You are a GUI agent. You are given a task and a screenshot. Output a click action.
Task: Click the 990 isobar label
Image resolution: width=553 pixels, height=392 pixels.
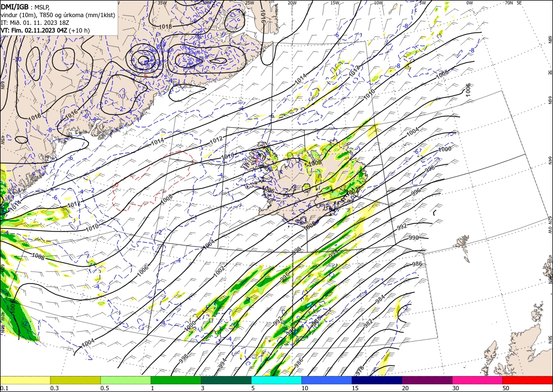pos(414,238)
